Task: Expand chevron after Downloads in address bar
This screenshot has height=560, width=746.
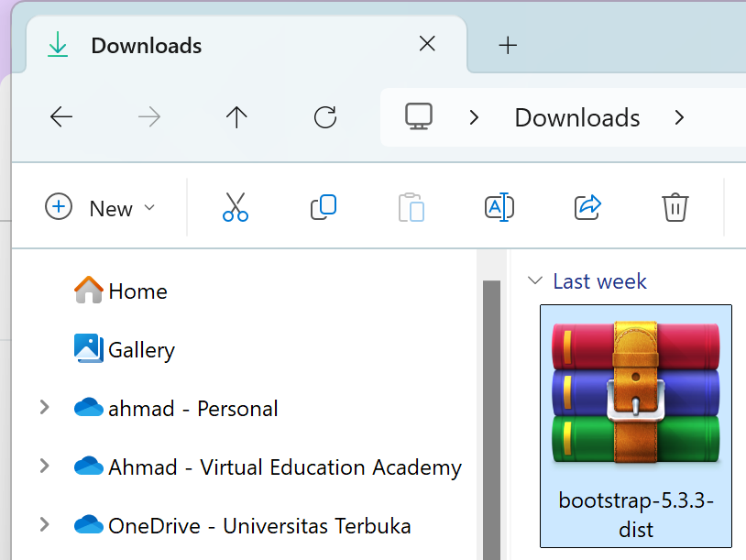Action: click(679, 117)
